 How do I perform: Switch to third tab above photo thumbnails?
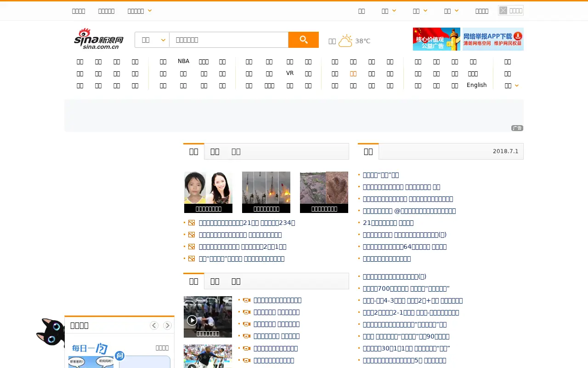point(236,151)
